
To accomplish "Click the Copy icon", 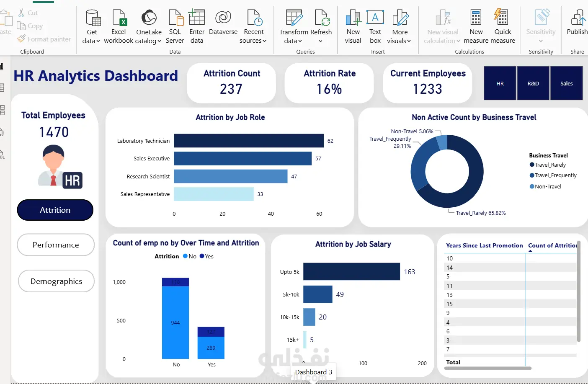I will (x=21, y=26).
